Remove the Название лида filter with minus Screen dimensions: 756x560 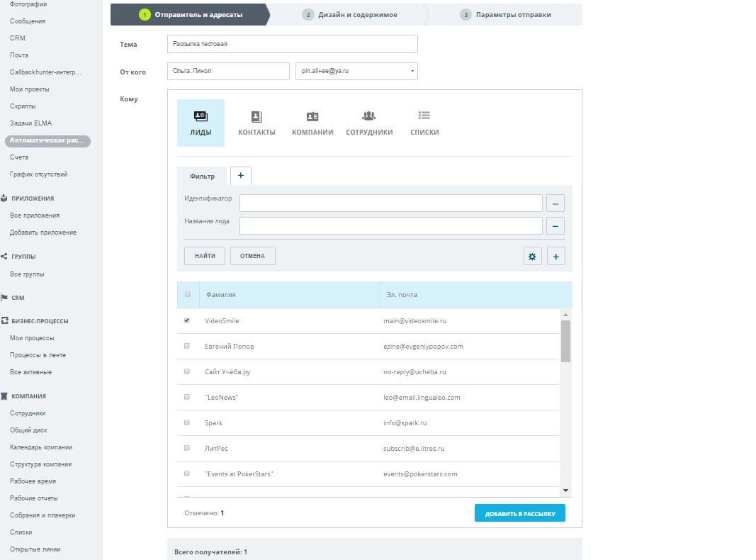tap(555, 226)
